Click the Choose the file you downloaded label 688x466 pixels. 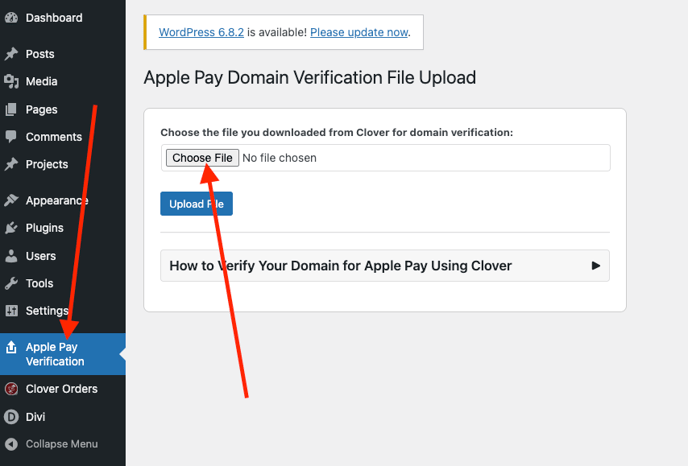[x=337, y=133]
